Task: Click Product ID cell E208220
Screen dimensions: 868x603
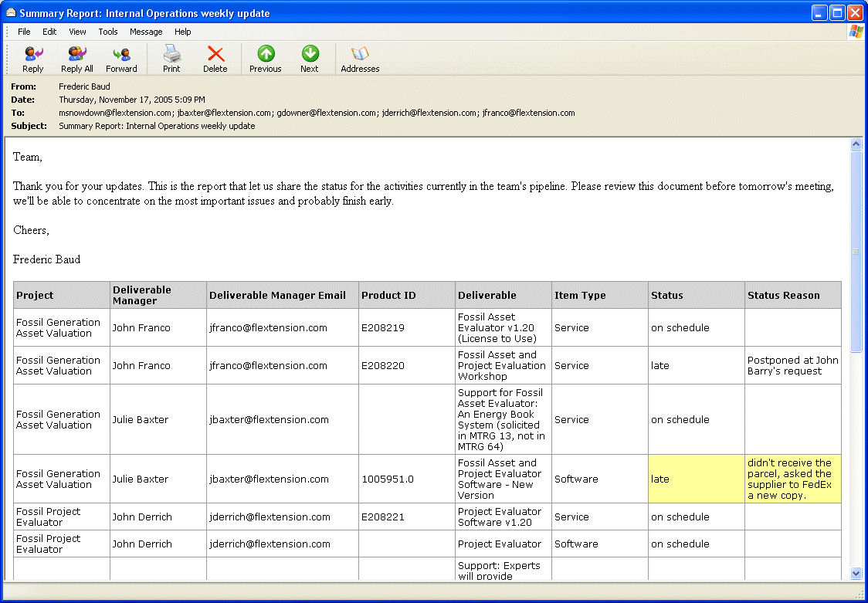Action: click(407, 366)
